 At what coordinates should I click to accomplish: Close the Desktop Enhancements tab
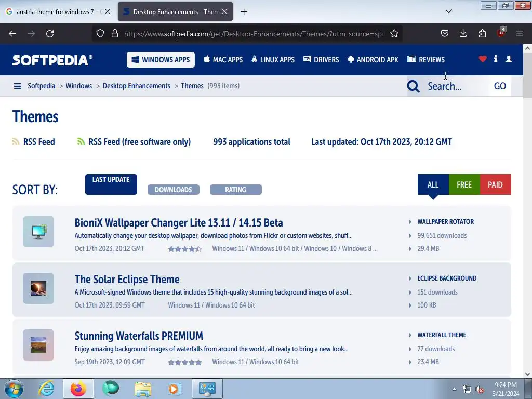pyautogui.click(x=224, y=11)
